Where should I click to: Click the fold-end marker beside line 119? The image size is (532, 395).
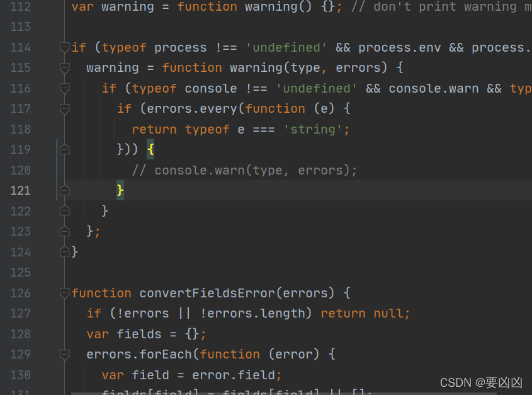tap(64, 149)
